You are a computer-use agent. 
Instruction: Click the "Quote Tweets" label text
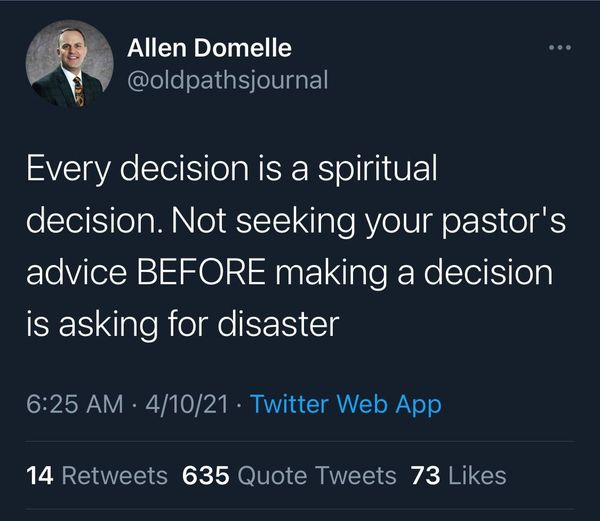(x=318, y=476)
